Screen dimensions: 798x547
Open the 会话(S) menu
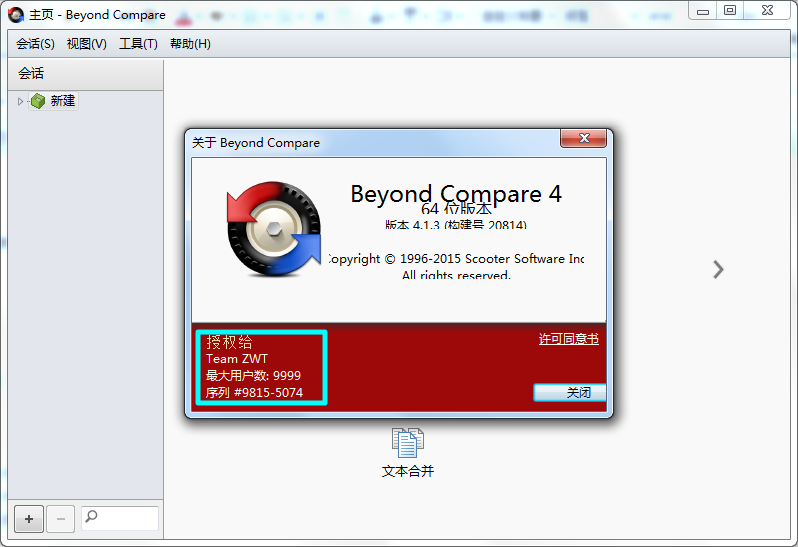35,44
